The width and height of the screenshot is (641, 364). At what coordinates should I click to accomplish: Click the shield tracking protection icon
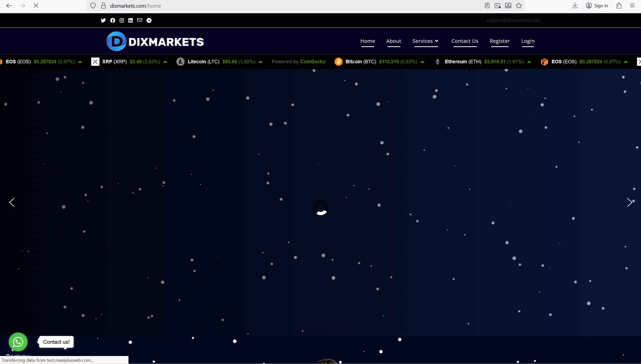tap(93, 6)
